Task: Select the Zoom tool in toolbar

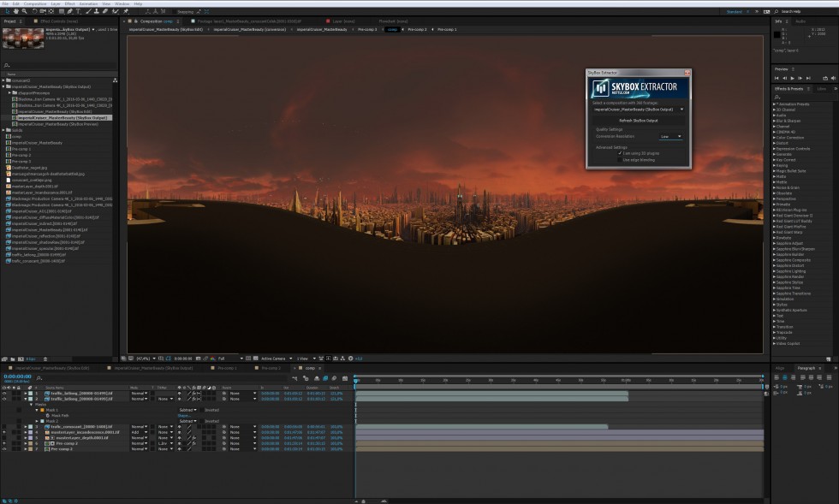Action: 25,12
